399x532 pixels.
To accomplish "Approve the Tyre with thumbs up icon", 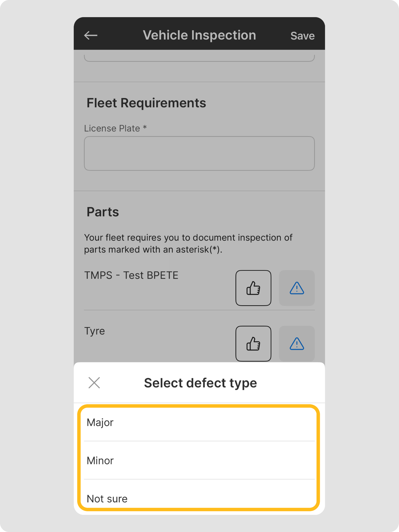I will (253, 343).
